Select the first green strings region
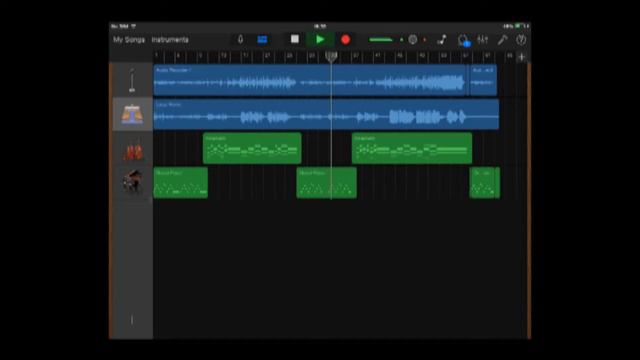Screen dimensions: 640x360 point(252,148)
